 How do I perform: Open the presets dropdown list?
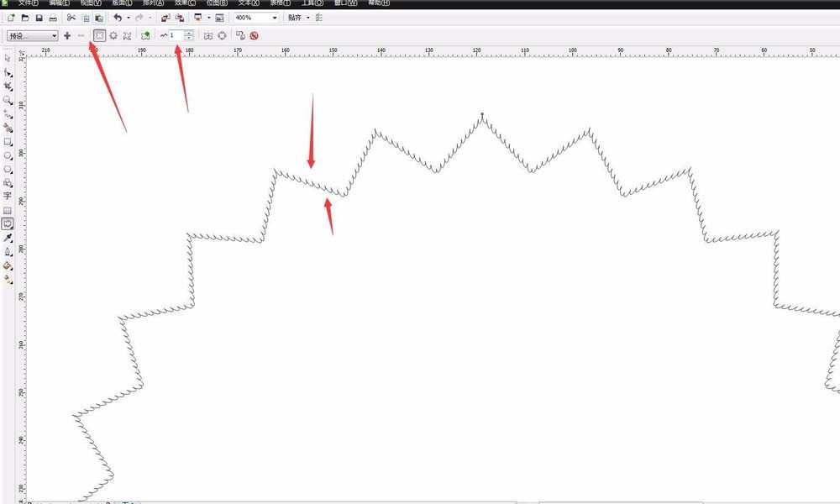55,36
